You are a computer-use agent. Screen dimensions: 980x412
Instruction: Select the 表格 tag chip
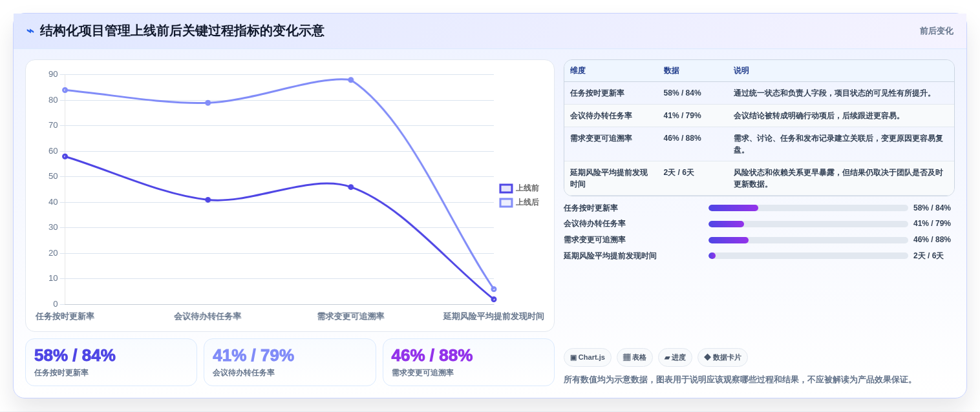pyautogui.click(x=635, y=358)
